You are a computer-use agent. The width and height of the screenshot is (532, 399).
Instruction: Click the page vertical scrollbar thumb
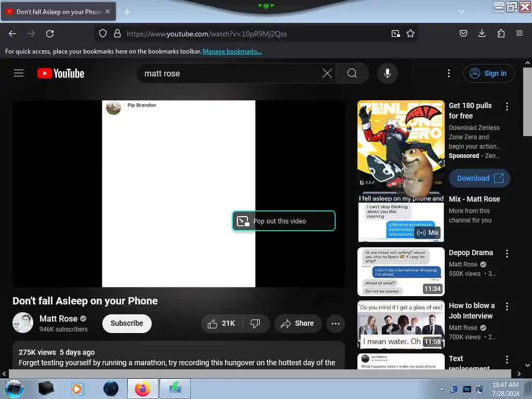click(527, 102)
